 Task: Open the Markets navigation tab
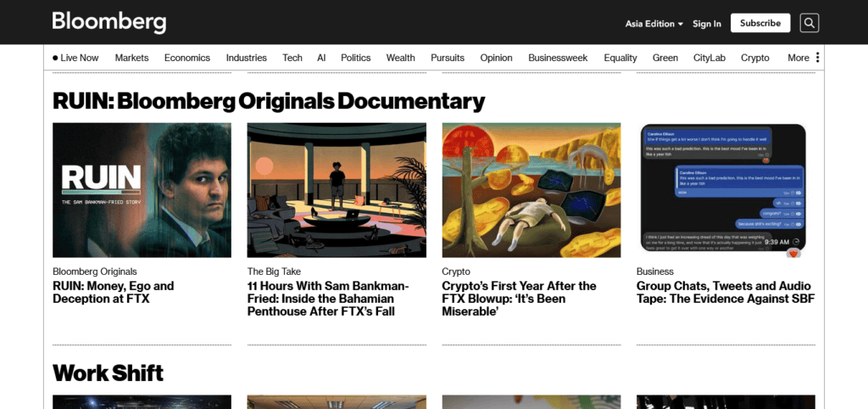tap(131, 58)
